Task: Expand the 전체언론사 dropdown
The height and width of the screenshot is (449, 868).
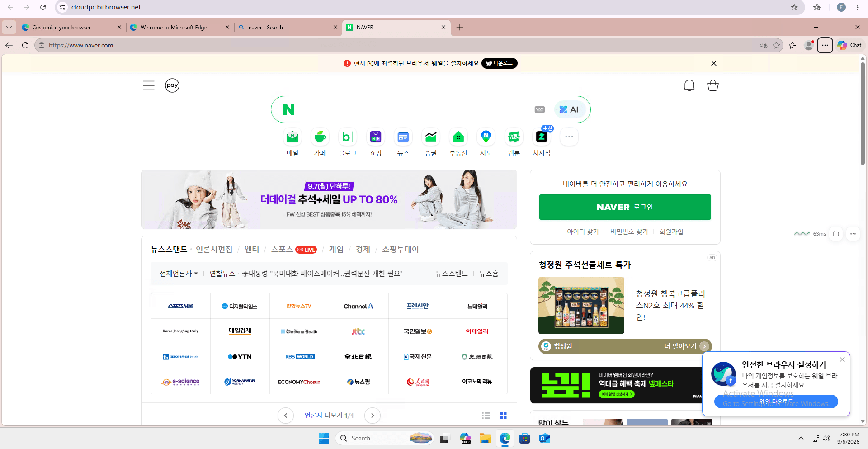Action: [x=179, y=274]
